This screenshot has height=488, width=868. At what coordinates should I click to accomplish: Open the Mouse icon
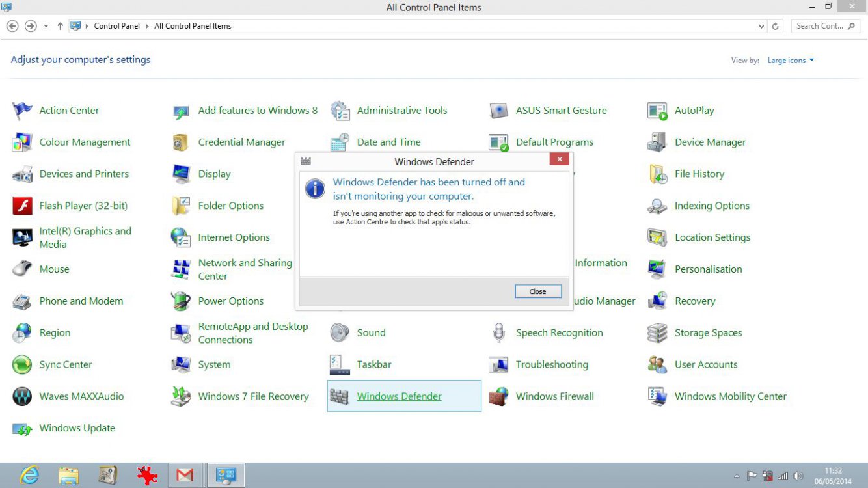click(x=22, y=269)
